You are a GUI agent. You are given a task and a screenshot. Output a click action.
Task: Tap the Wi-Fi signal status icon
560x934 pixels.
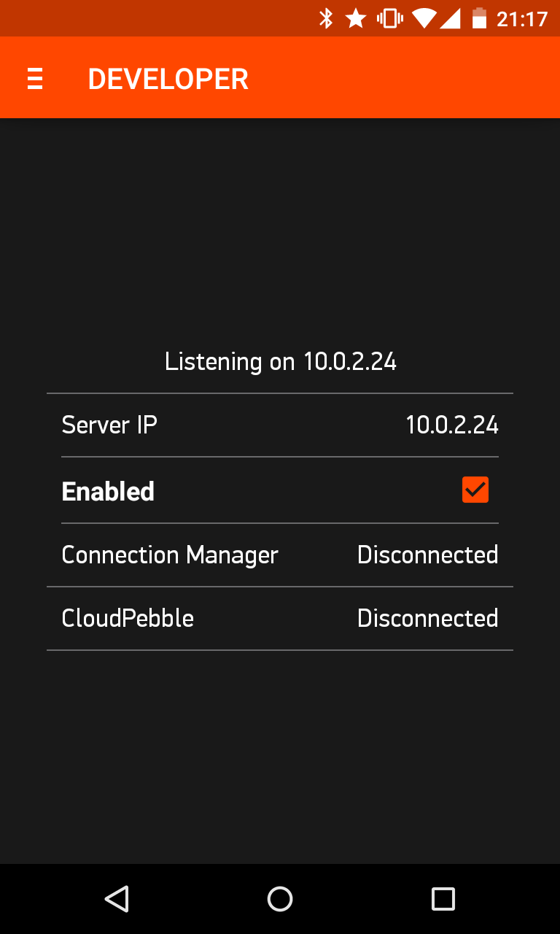click(x=423, y=18)
